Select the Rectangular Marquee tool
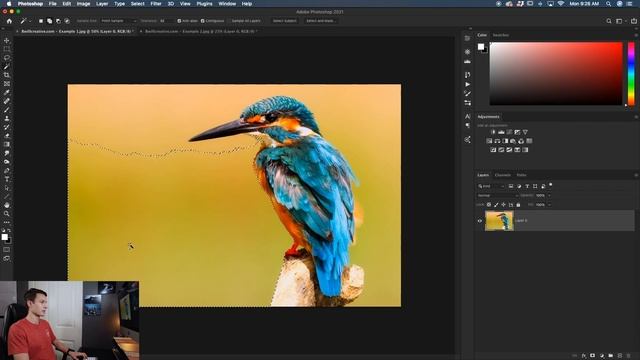Viewport: 640px width, 360px height. pyautogui.click(x=7, y=49)
